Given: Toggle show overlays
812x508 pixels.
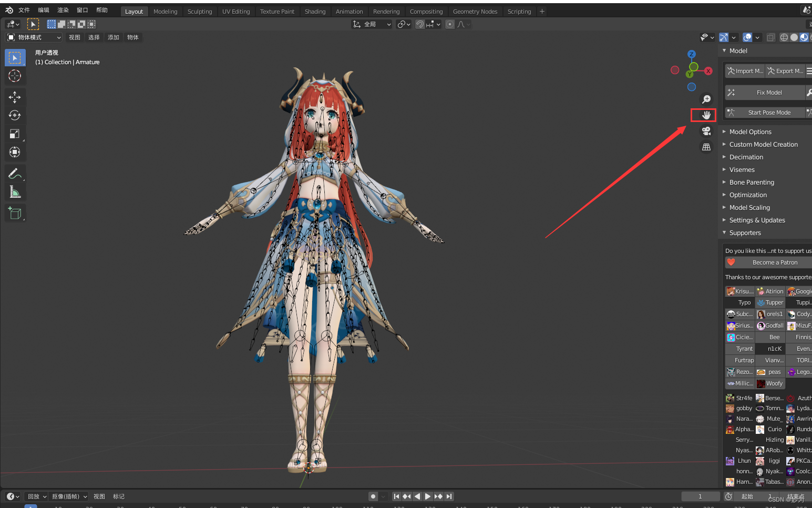Looking at the screenshot, I should coord(747,37).
